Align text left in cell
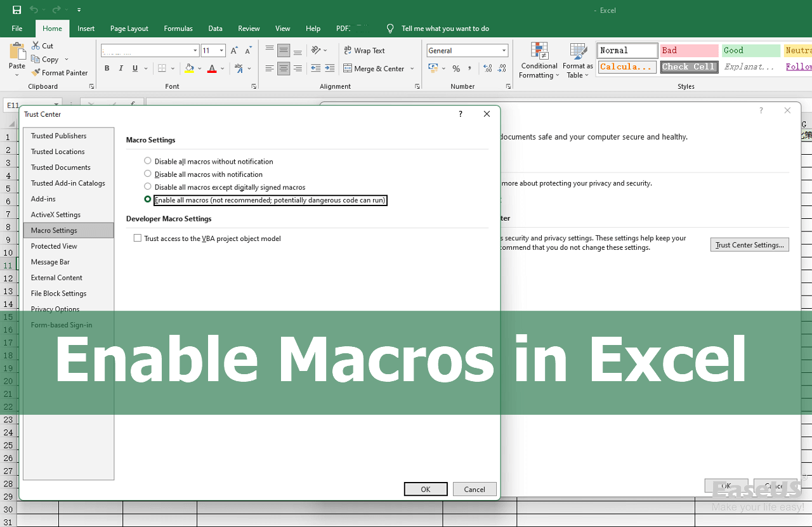Image resolution: width=812 pixels, height=527 pixels. 270,68
